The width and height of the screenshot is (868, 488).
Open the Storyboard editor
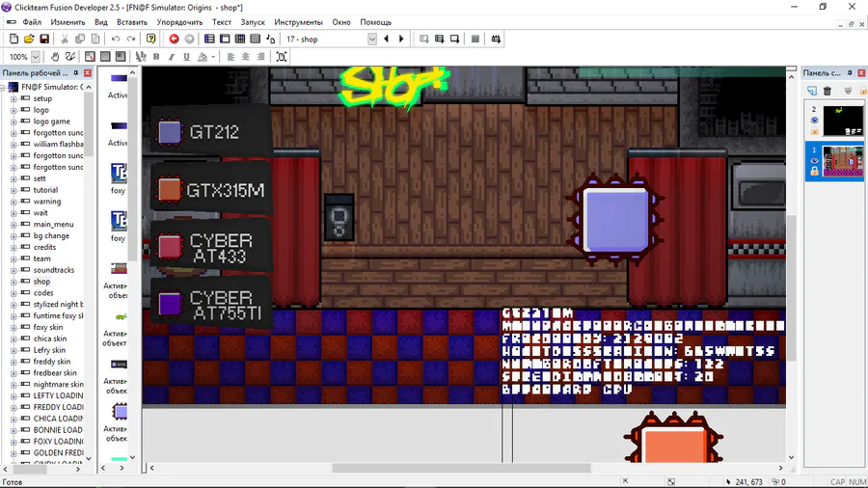pyautogui.click(x=209, y=39)
